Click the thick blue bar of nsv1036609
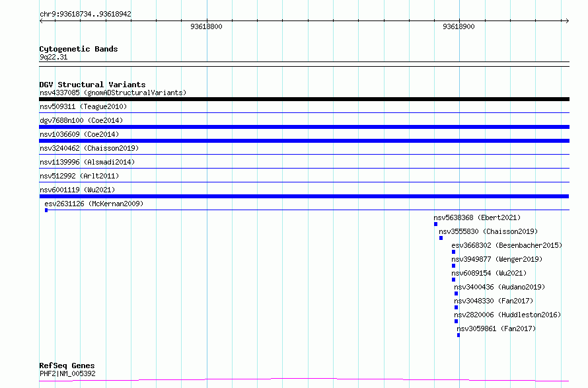The image size is (588, 388). tap(304, 141)
